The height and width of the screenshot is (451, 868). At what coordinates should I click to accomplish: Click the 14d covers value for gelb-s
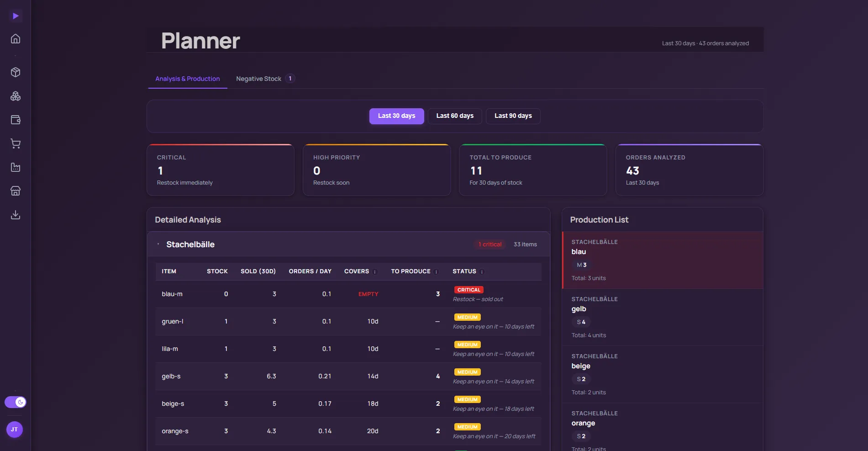(x=373, y=377)
